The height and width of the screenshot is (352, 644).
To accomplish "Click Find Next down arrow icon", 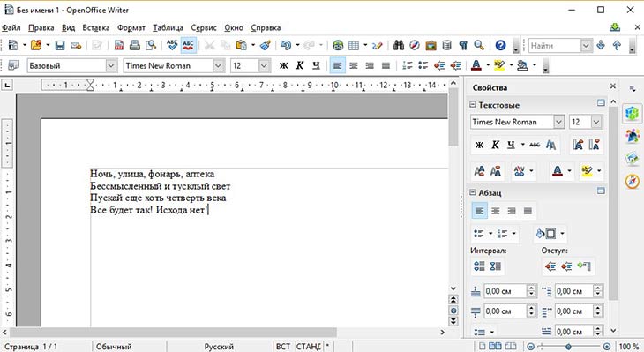I will [601, 45].
